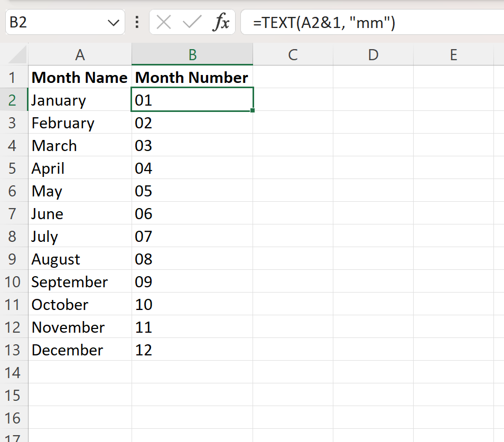Click the Insert Function fx icon

[x=221, y=23]
